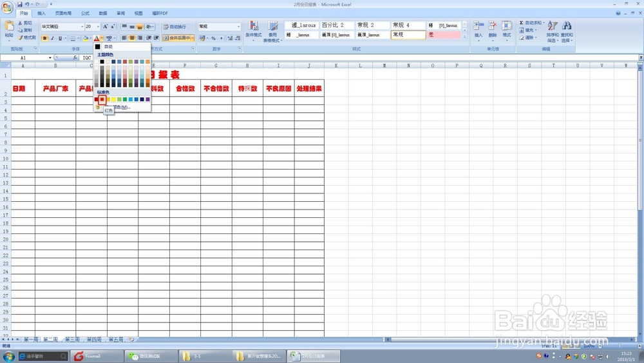
Task: Open the font size dropdown
Action: point(98,26)
